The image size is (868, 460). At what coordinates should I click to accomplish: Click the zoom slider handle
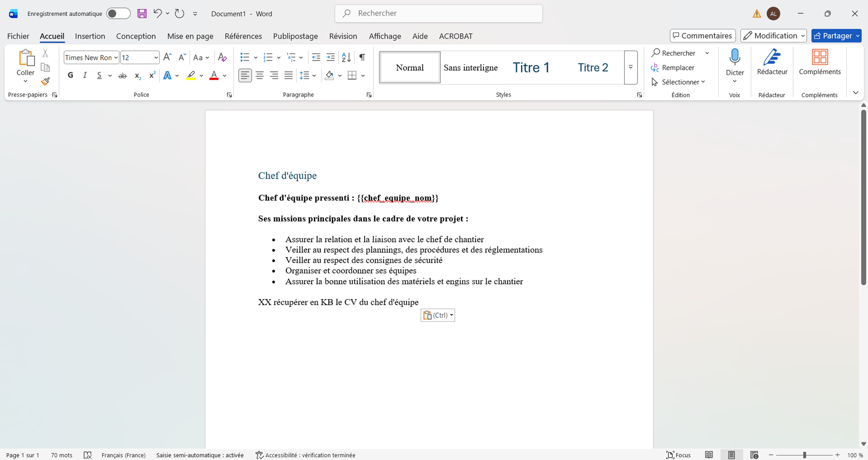tap(804, 455)
